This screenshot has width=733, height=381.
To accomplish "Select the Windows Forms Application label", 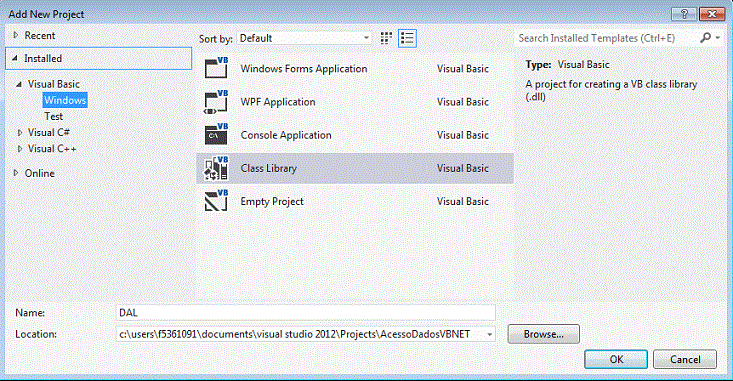I will click(x=304, y=69).
